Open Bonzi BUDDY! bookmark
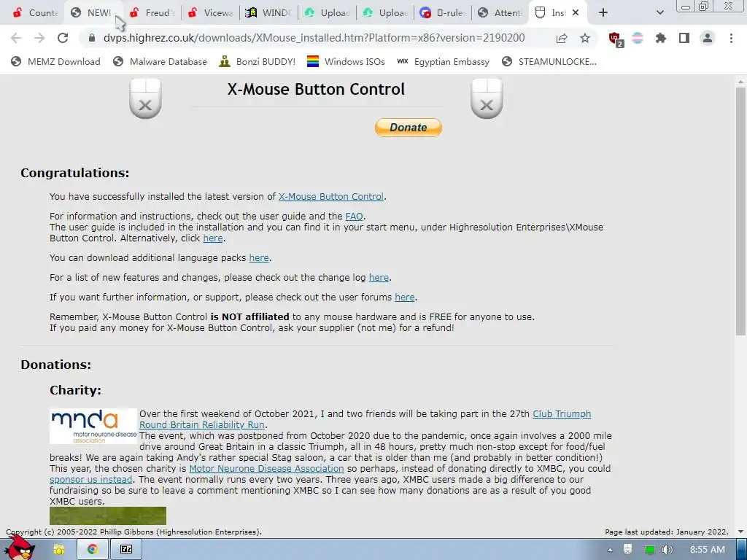This screenshot has height=560, width=747. pos(258,61)
